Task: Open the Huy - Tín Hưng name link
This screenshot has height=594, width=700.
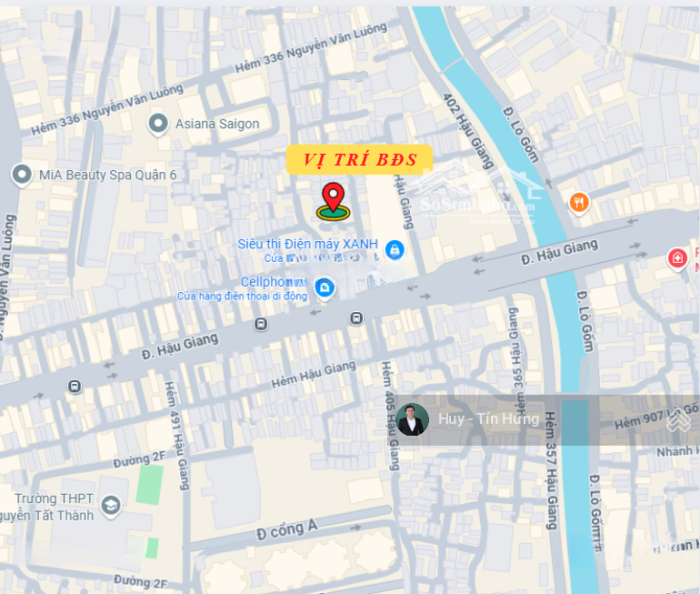Action: click(488, 419)
